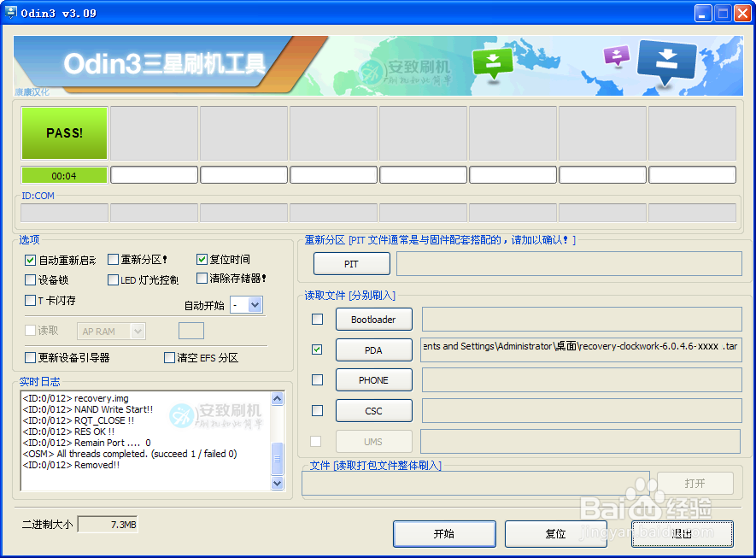Open the 自动开始 dropdown
756x558 pixels.
255,305
